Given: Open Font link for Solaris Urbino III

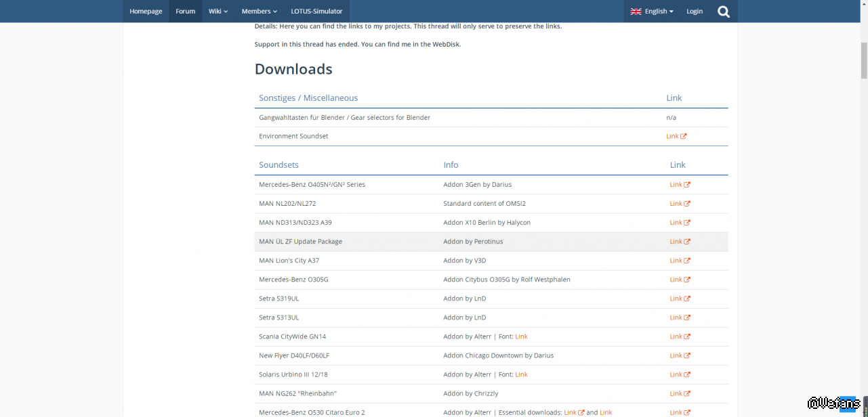Looking at the screenshot, I should (x=521, y=374).
